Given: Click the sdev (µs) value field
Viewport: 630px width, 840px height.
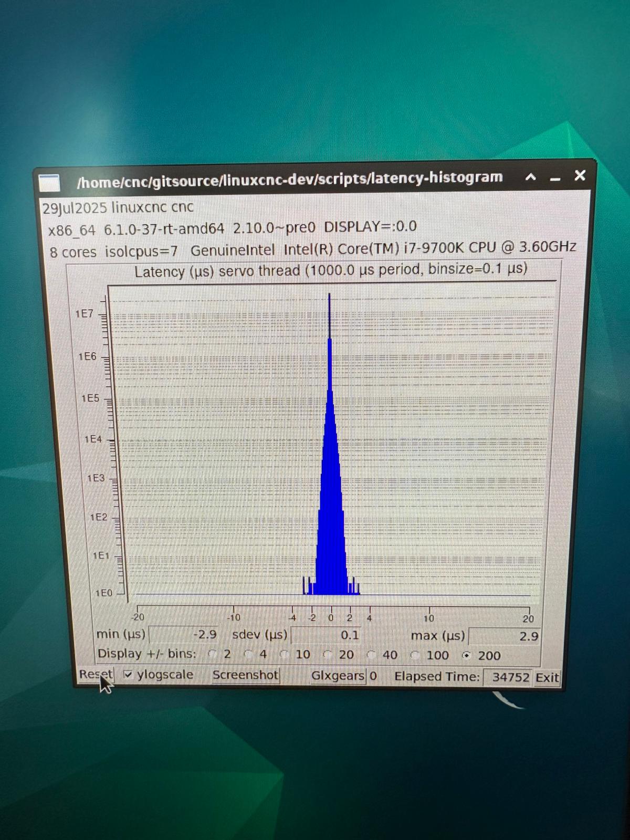Looking at the screenshot, I should (325, 635).
